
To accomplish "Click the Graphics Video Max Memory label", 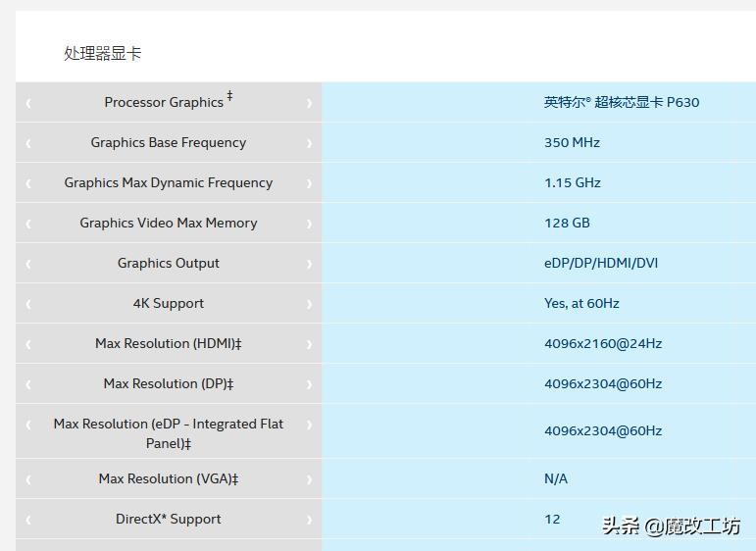I will pyautogui.click(x=168, y=223).
